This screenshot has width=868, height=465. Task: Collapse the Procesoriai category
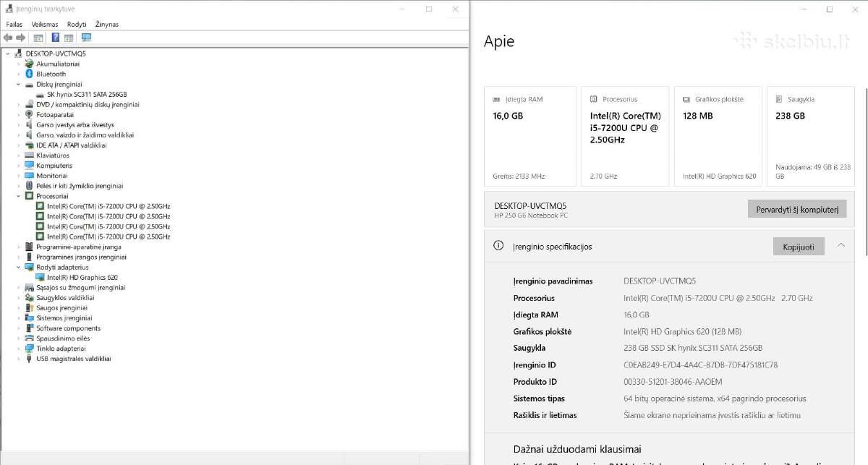coord(19,196)
